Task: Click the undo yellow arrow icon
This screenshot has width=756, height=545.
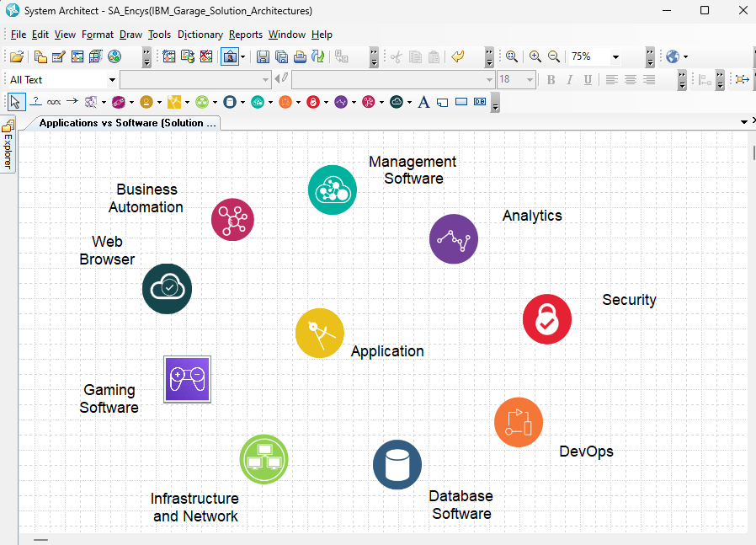Action: click(457, 57)
